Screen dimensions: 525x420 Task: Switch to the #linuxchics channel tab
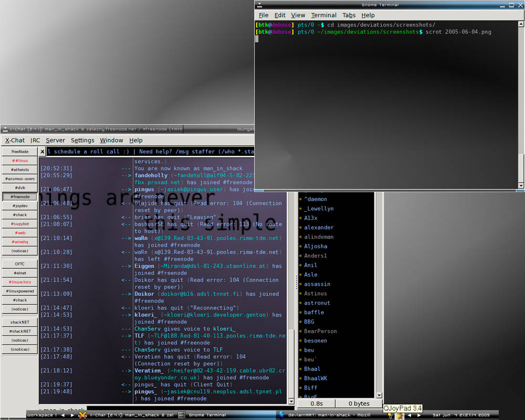pyautogui.click(x=20, y=282)
